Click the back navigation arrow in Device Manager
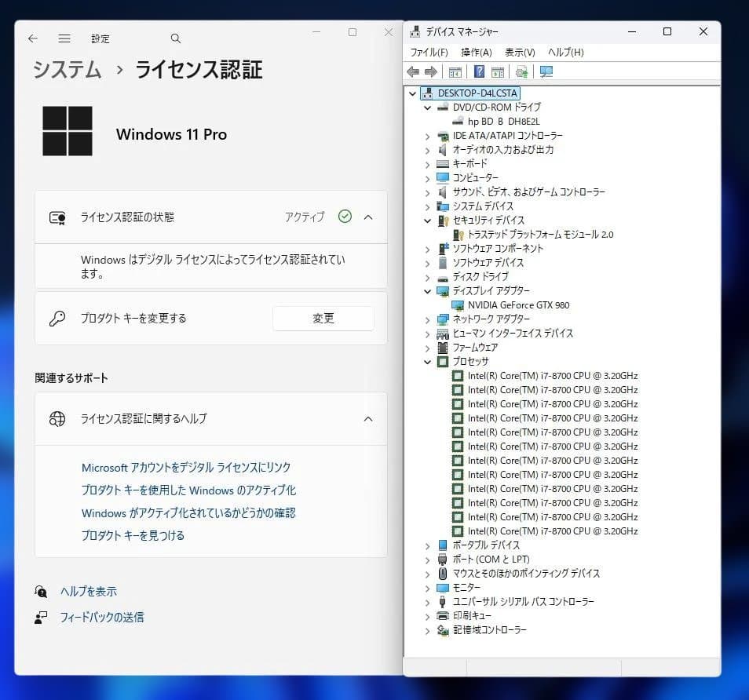This screenshot has width=749, height=700. [414, 72]
